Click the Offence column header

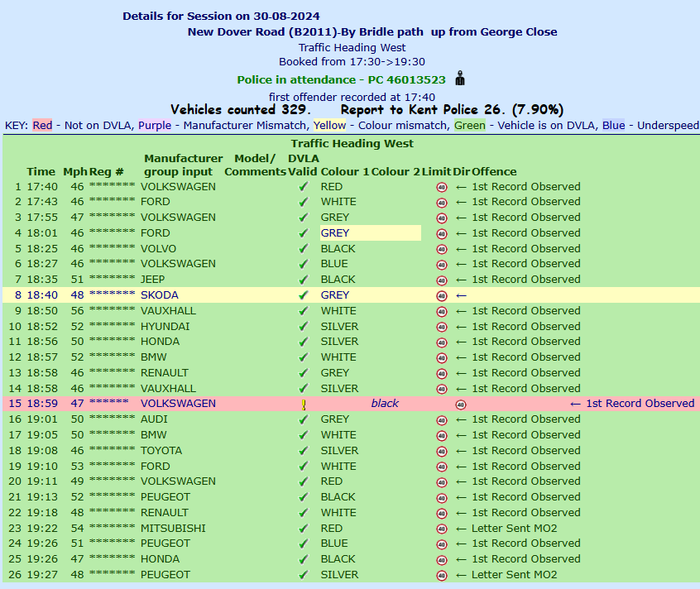coord(494,172)
